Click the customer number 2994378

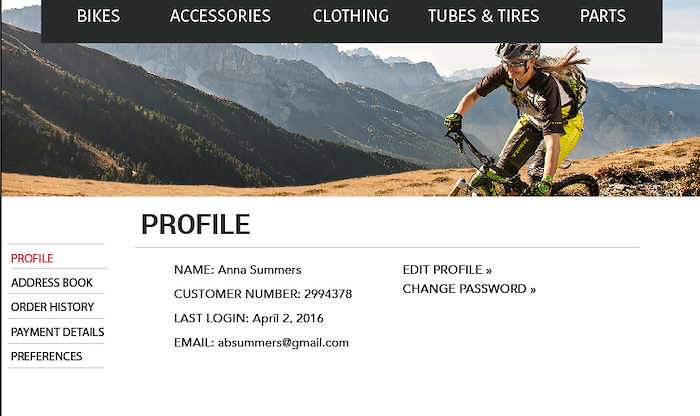tap(328, 294)
